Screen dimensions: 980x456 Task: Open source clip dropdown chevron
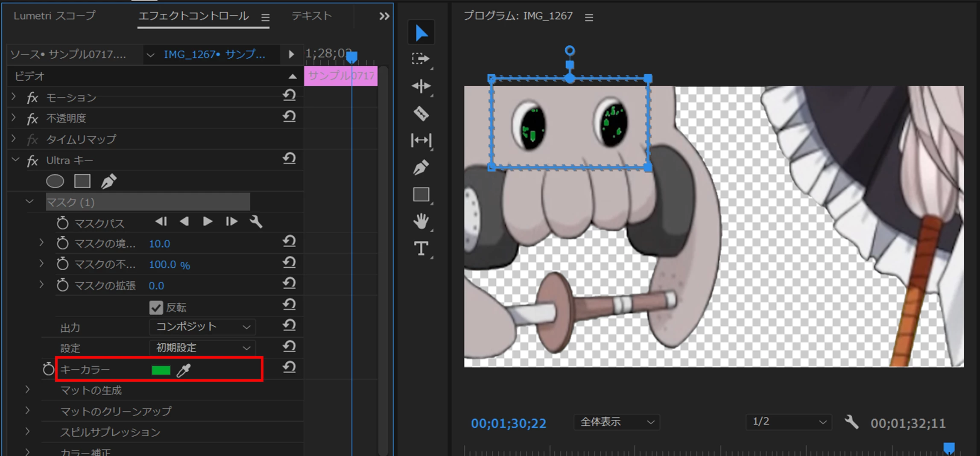150,55
